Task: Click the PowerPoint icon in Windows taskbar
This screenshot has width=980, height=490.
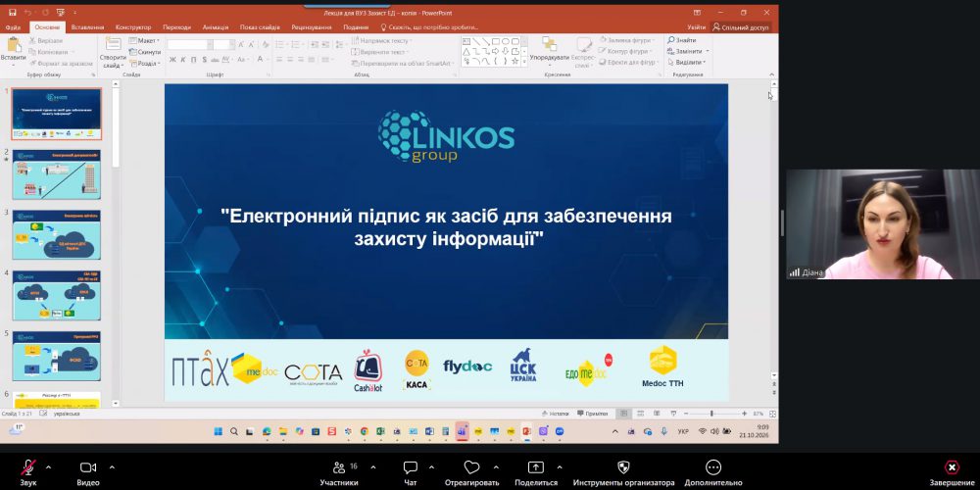Action: [526, 431]
